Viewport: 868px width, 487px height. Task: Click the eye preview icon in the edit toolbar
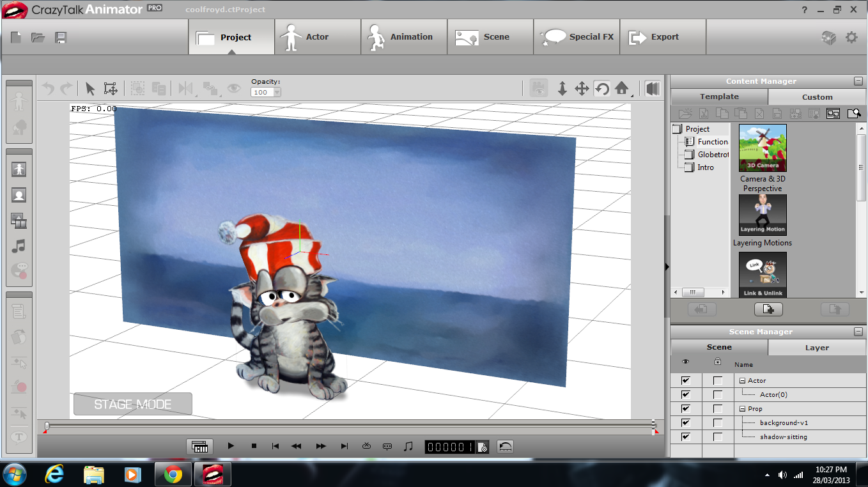pyautogui.click(x=233, y=88)
